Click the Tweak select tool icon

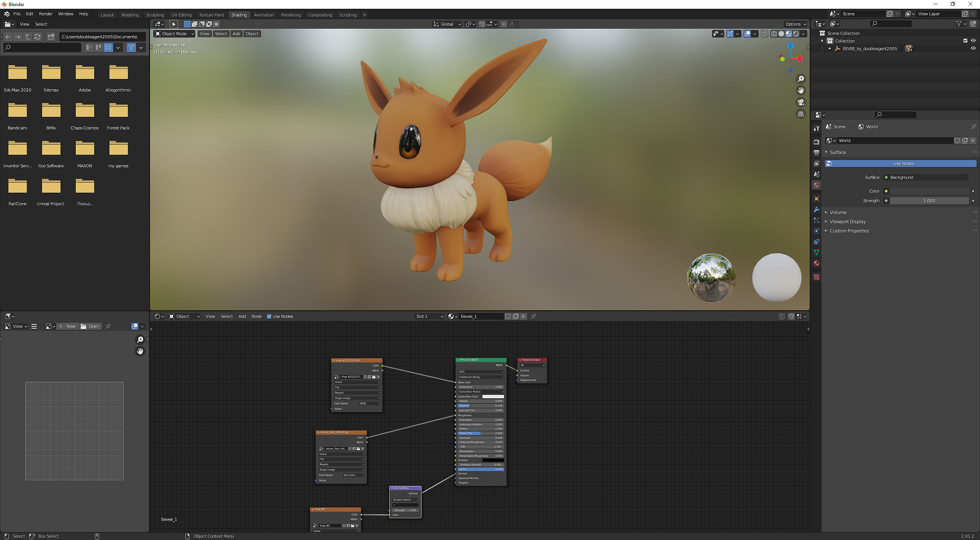point(173,24)
